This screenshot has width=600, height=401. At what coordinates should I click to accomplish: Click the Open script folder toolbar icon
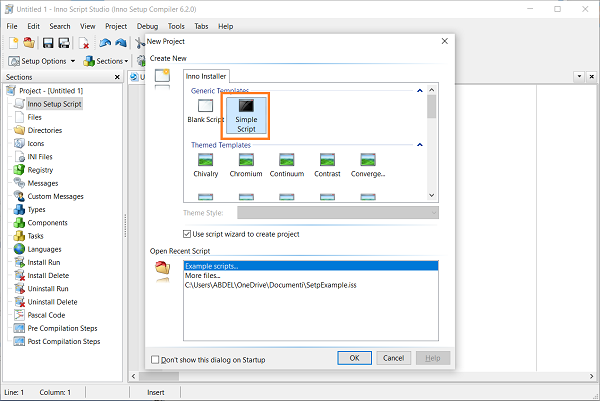click(x=29, y=42)
